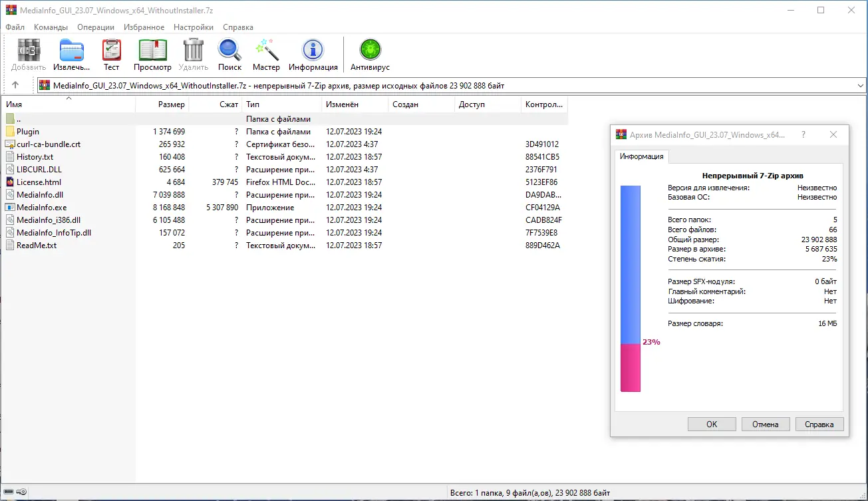Click the curl-ca-bundle.crt certificate icon

pyautogui.click(x=10, y=144)
